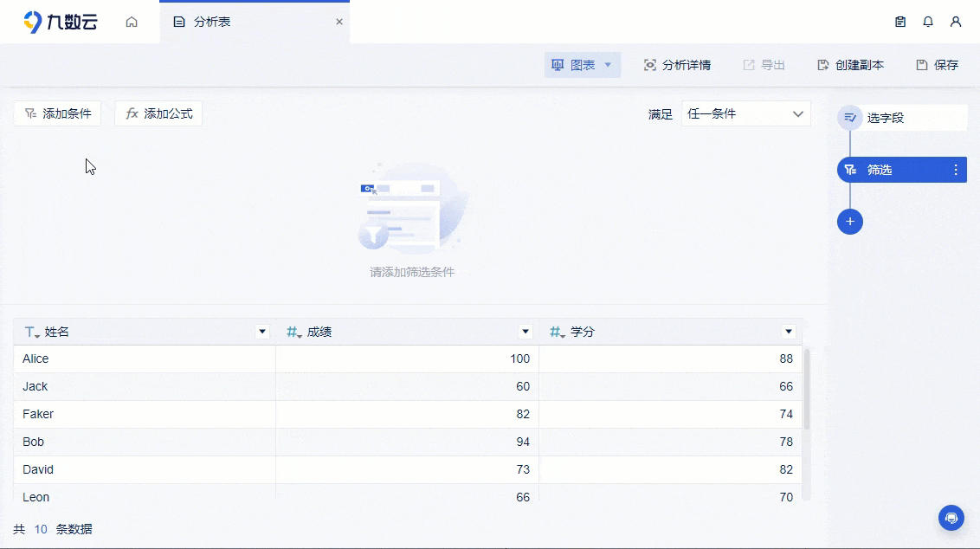The width and height of the screenshot is (980, 549).
Task: Click 保存 to save the analysis
Action: tap(938, 65)
